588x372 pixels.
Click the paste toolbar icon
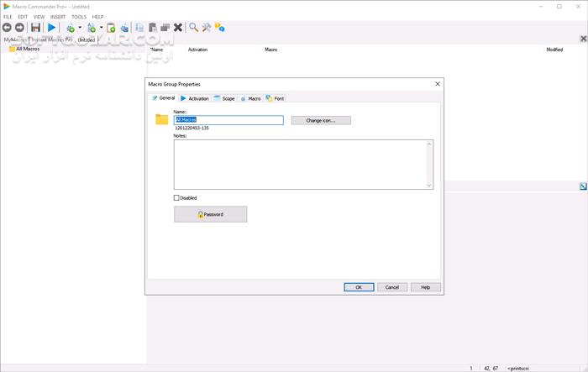click(153, 28)
